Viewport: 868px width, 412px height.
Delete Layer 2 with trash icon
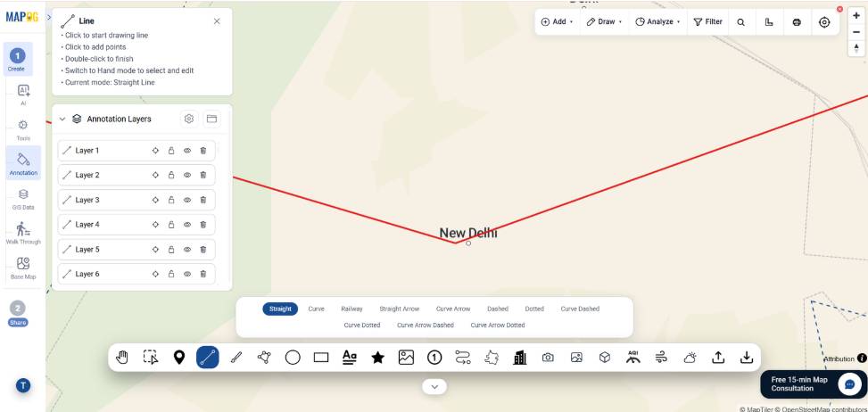(x=203, y=175)
